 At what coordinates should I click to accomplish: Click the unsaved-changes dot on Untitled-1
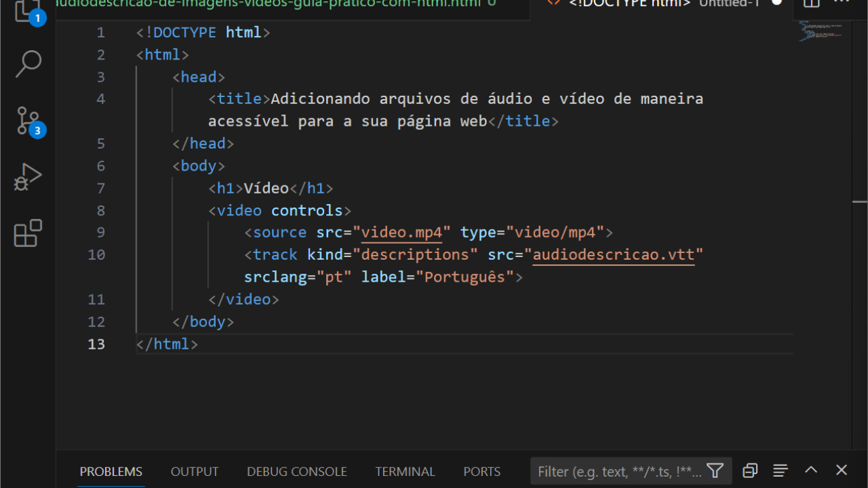pos(777,3)
